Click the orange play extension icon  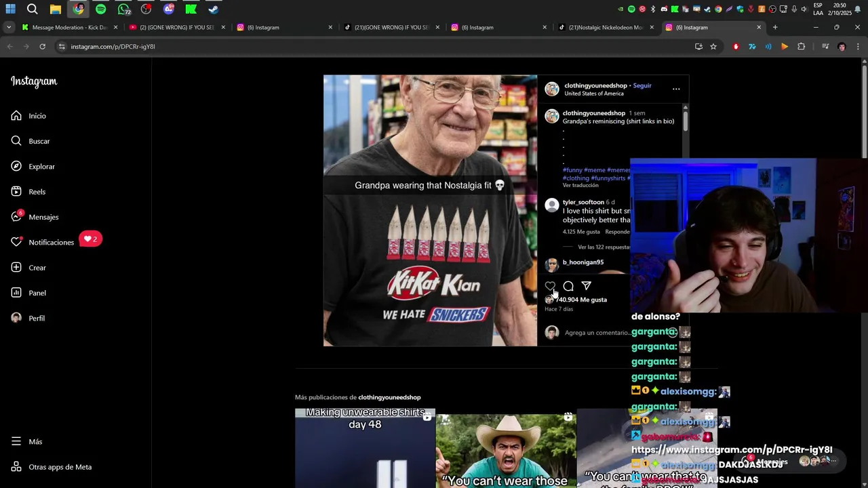point(785,47)
